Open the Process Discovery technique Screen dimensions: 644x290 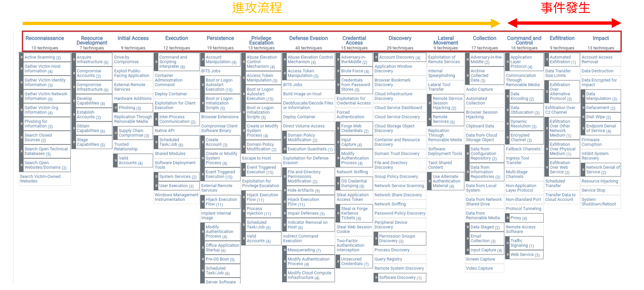coord(392,250)
